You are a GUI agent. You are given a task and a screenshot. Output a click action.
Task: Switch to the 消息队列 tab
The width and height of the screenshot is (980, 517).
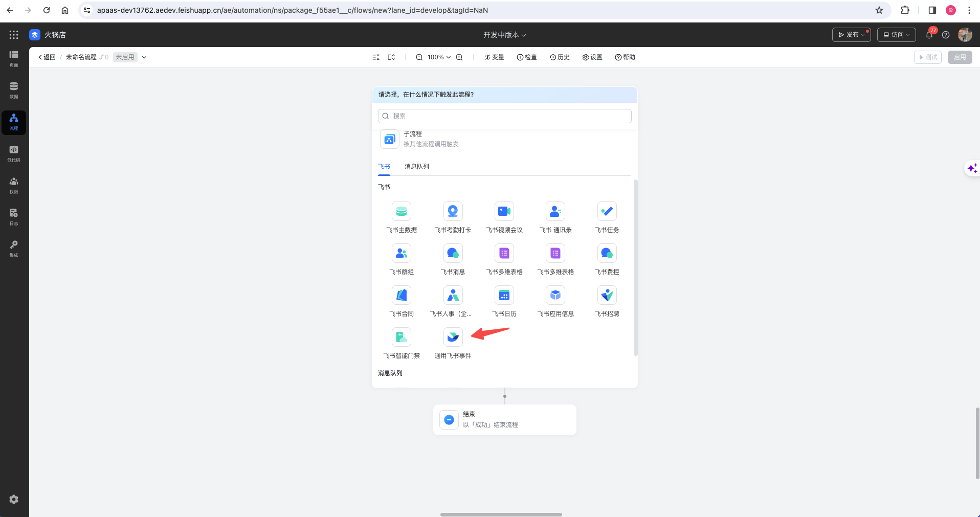tap(417, 167)
